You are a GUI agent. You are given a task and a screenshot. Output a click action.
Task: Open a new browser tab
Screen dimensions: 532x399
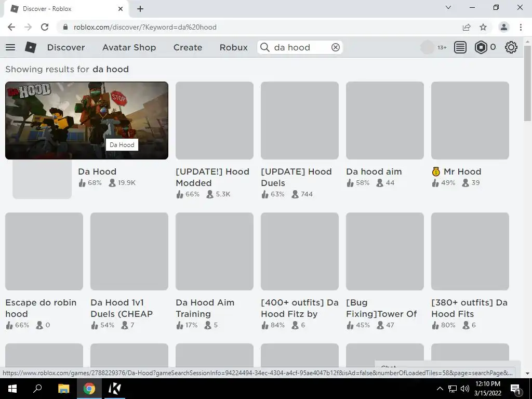[140, 9]
